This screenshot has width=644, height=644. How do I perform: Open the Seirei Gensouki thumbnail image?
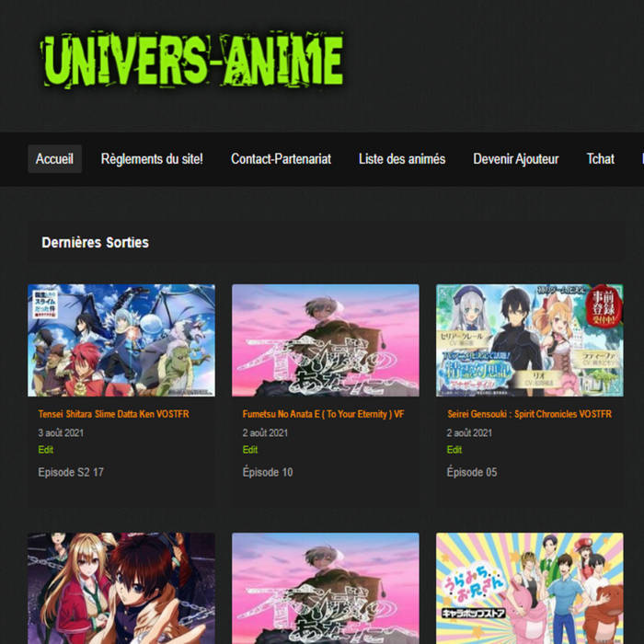pos(529,339)
